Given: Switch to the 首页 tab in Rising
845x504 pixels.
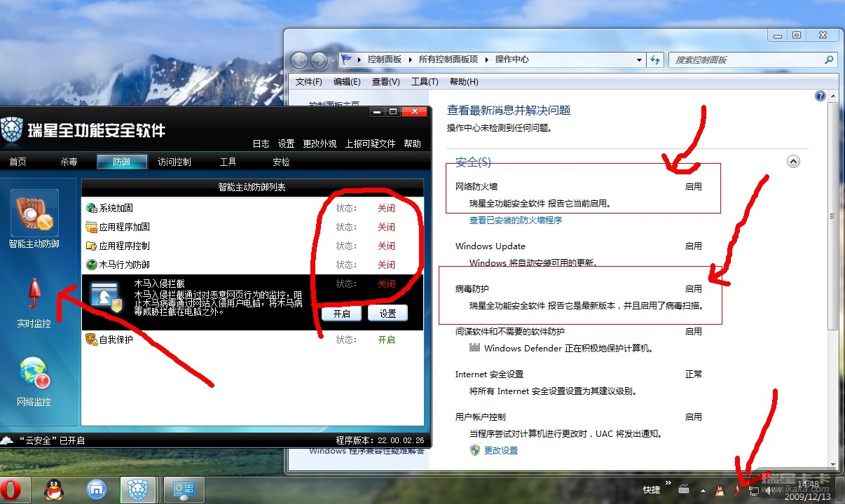Looking at the screenshot, I should click(x=18, y=162).
